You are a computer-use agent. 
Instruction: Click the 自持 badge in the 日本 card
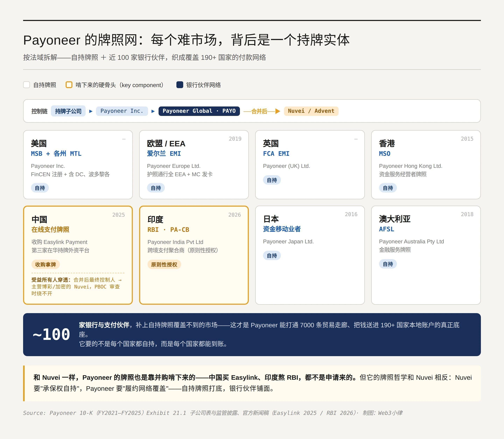pyautogui.click(x=272, y=255)
